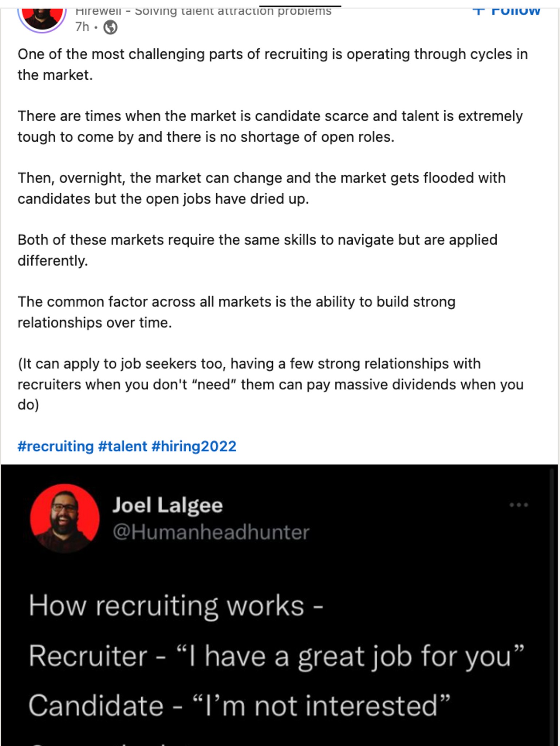This screenshot has height=746, width=560.
Task: Open the tweet's three-dot more options
Action: (518, 505)
